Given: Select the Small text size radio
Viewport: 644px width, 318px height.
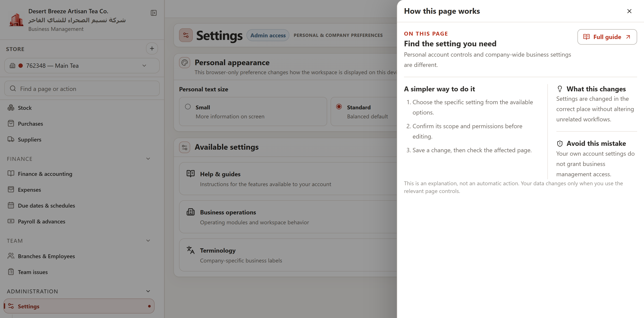Looking at the screenshot, I should pos(188,107).
